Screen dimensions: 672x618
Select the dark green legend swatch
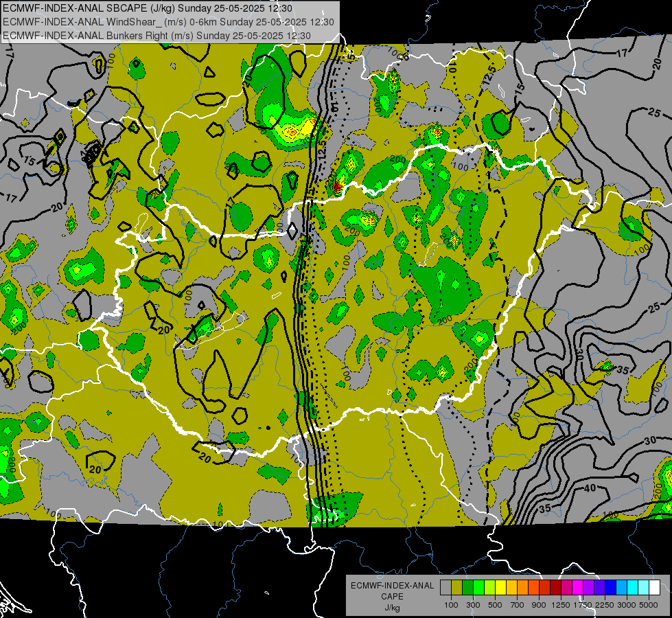[x=467, y=587]
